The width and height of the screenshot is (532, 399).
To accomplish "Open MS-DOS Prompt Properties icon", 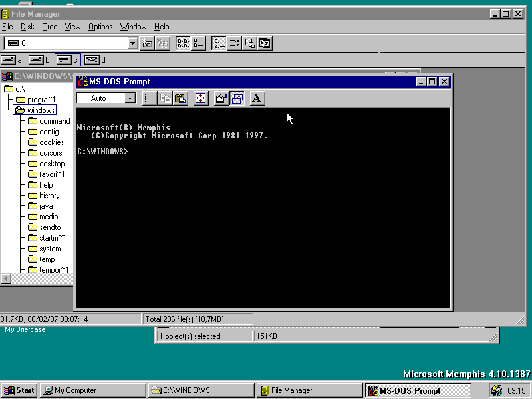I will 221,98.
